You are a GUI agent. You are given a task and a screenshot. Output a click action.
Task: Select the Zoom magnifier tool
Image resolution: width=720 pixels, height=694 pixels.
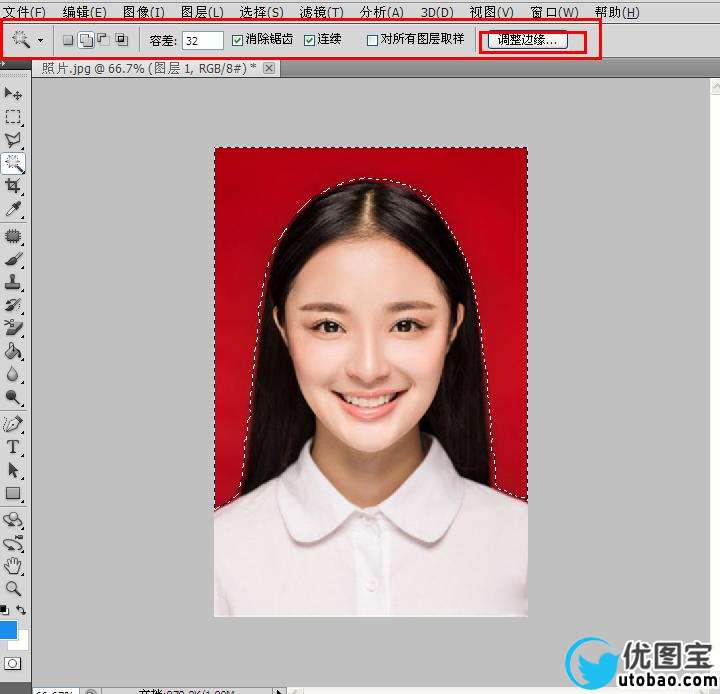click(x=14, y=589)
